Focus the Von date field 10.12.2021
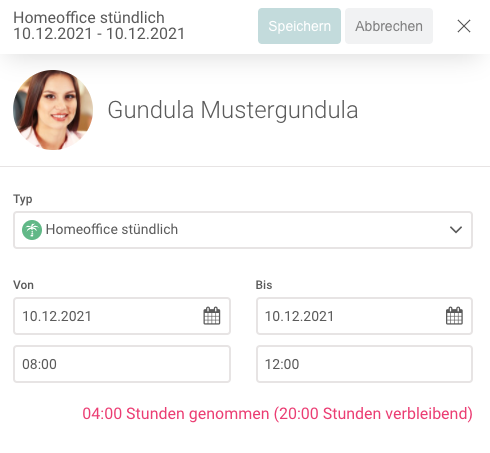 [122, 316]
